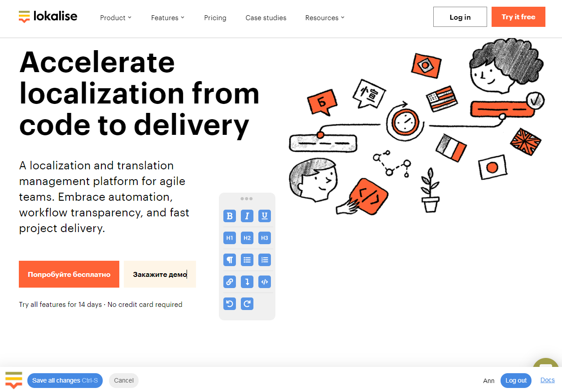
Task: Expand the Features dropdown menu
Action: 167,17
